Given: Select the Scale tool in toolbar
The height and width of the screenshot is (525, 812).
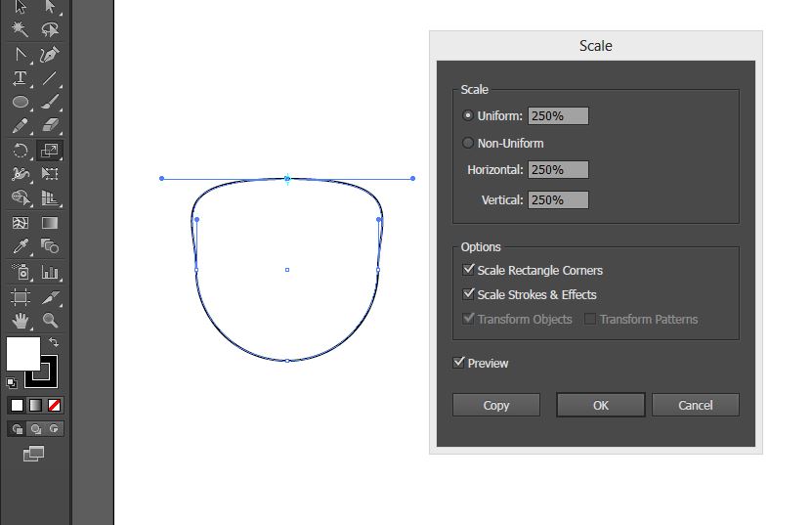Looking at the screenshot, I should point(50,151).
